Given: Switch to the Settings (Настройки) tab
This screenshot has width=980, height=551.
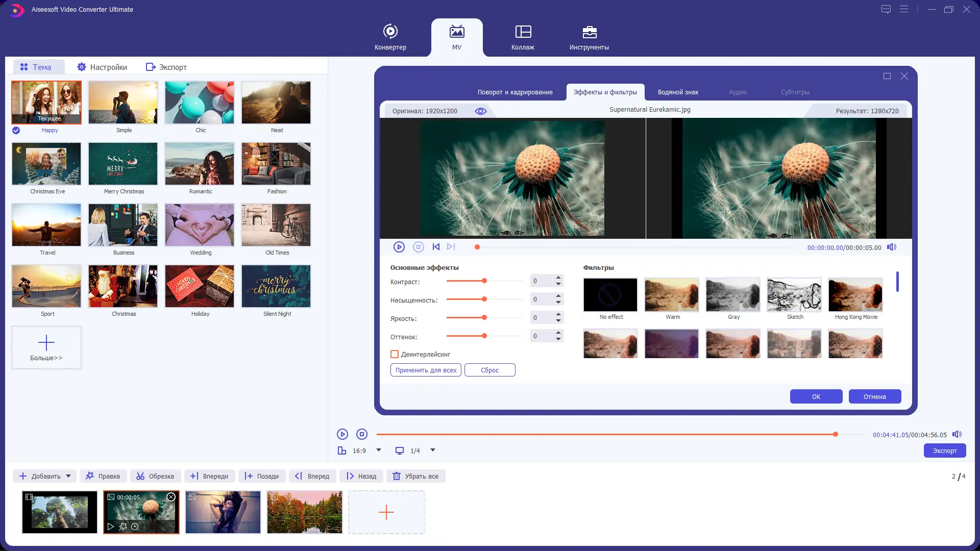Looking at the screenshot, I should (x=102, y=67).
